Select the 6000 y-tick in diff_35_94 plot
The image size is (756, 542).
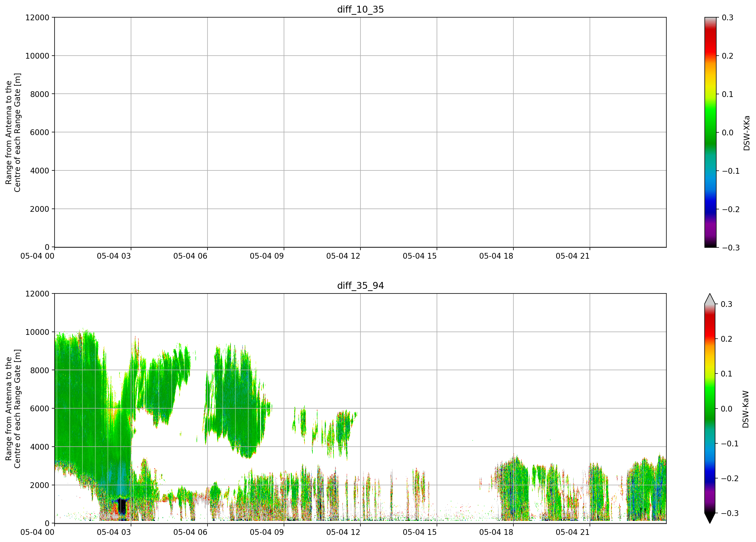(x=40, y=409)
